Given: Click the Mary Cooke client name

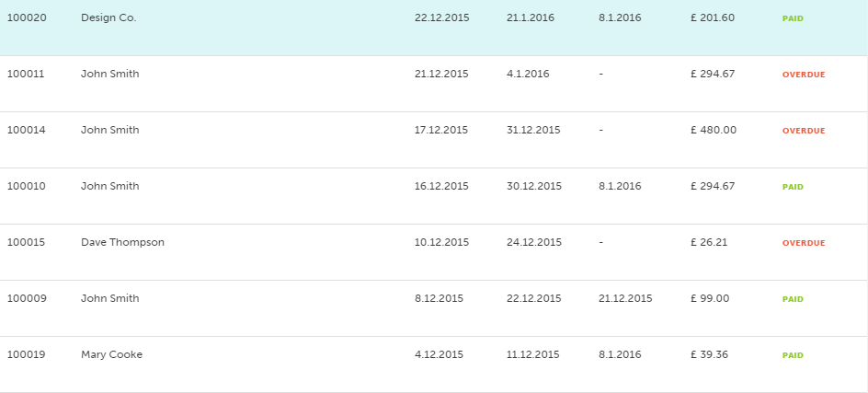Looking at the screenshot, I should point(111,354).
